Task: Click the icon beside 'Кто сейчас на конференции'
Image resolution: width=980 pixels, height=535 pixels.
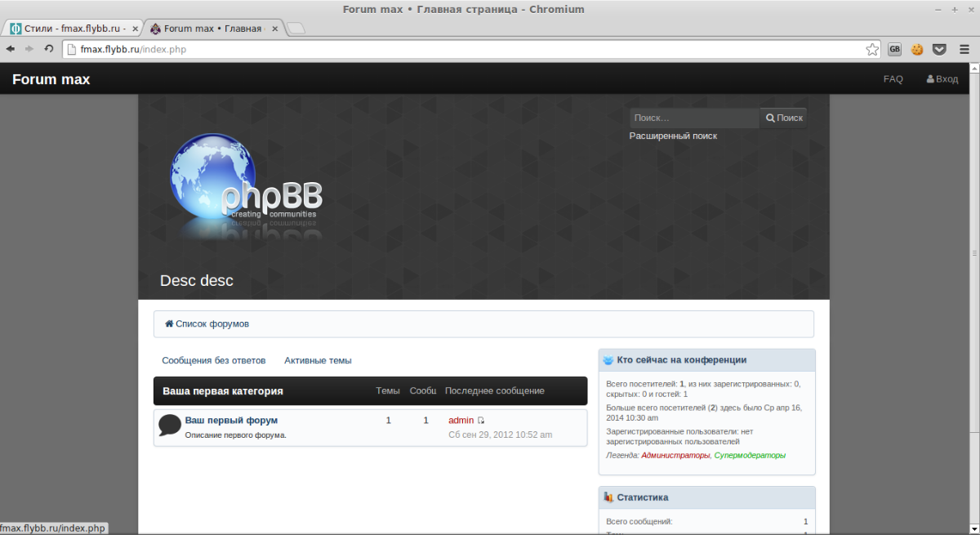Action: pyautogui.click(x=608, y=360)
